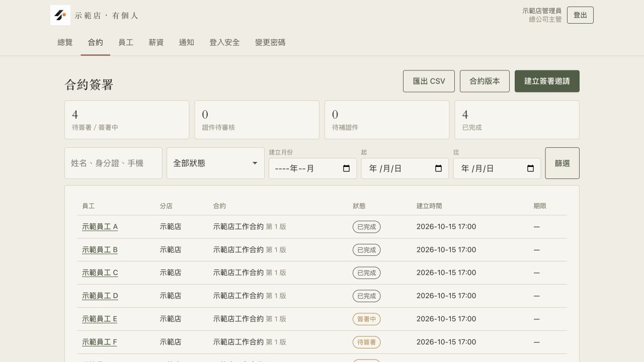Open the 通知 tab

[187, 43]
